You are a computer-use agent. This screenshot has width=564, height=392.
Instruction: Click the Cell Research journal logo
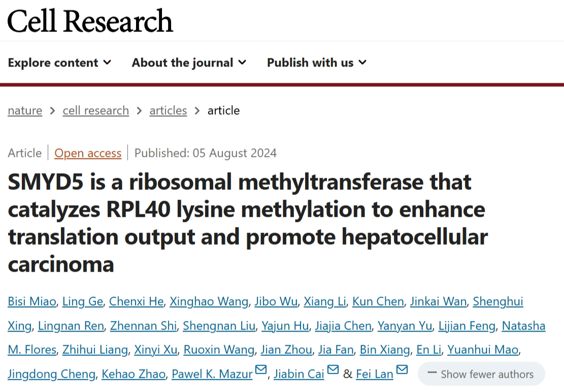click(90, 21)
